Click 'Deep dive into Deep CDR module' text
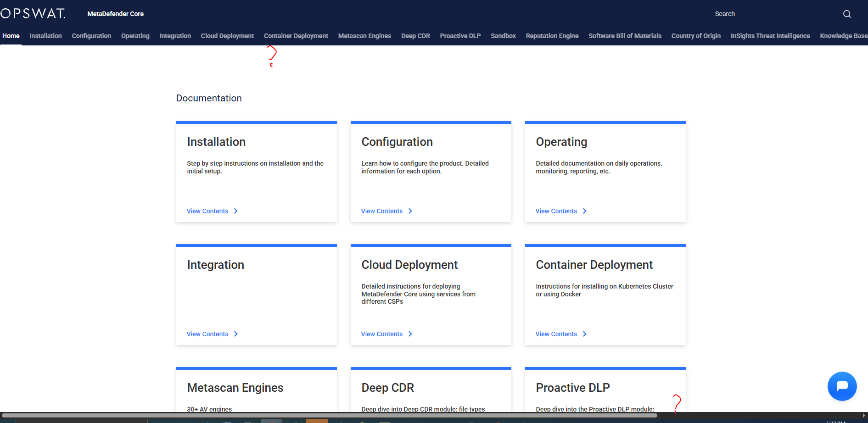 pyautogui.click(x=423, y=409)
